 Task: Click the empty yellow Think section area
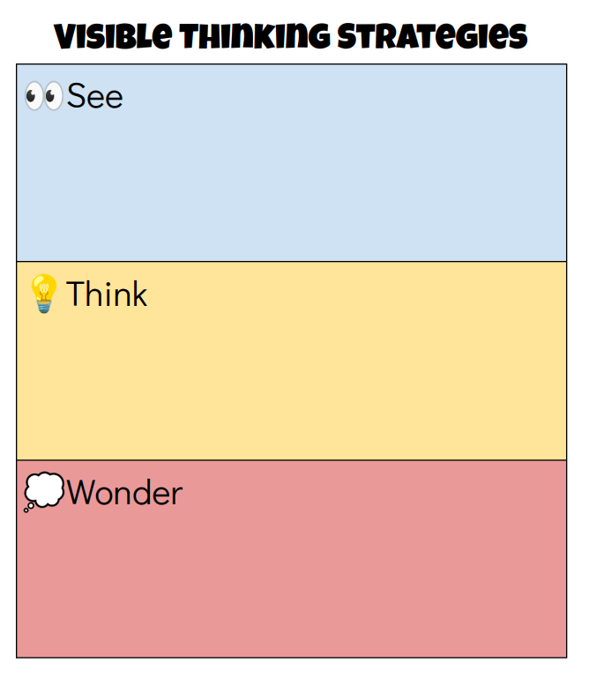pos(291,384)
